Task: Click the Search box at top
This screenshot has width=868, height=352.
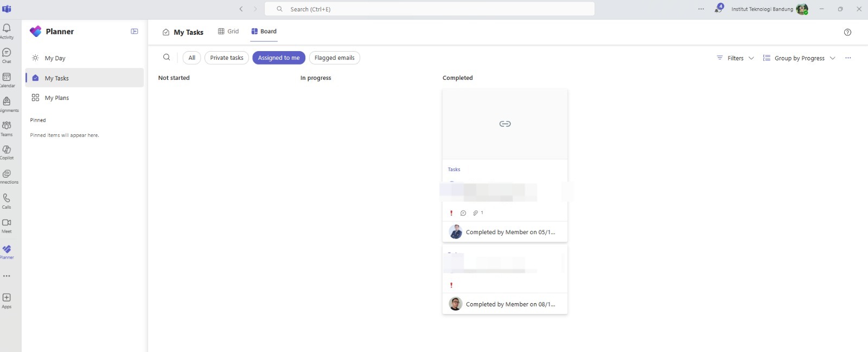Action: click(x=429, y=9)
